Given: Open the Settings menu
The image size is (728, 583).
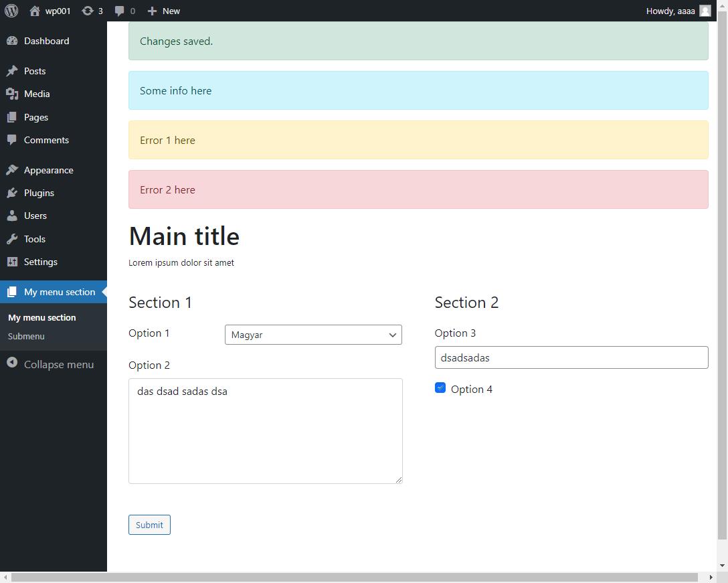Looking at the screenshot, I should 54,262.
